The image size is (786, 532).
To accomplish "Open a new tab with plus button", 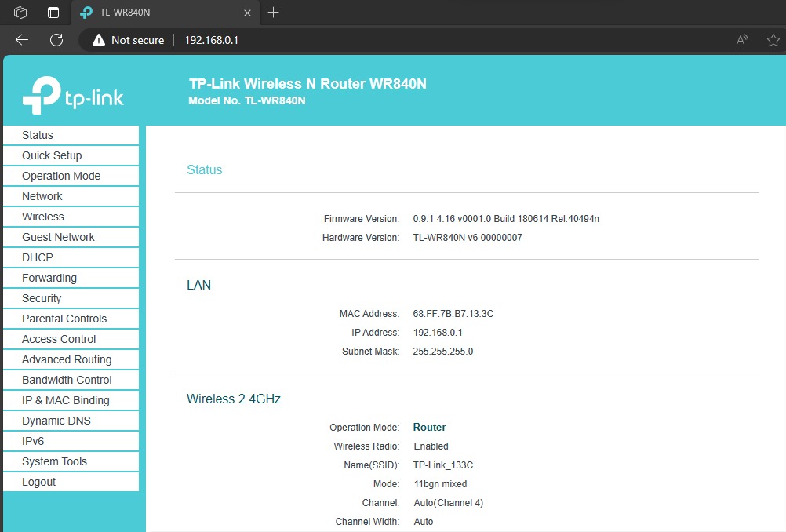I will tap(273, 13).
